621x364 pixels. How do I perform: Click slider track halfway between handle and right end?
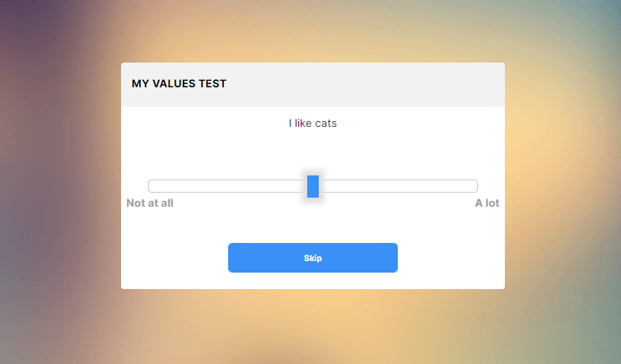395,186
